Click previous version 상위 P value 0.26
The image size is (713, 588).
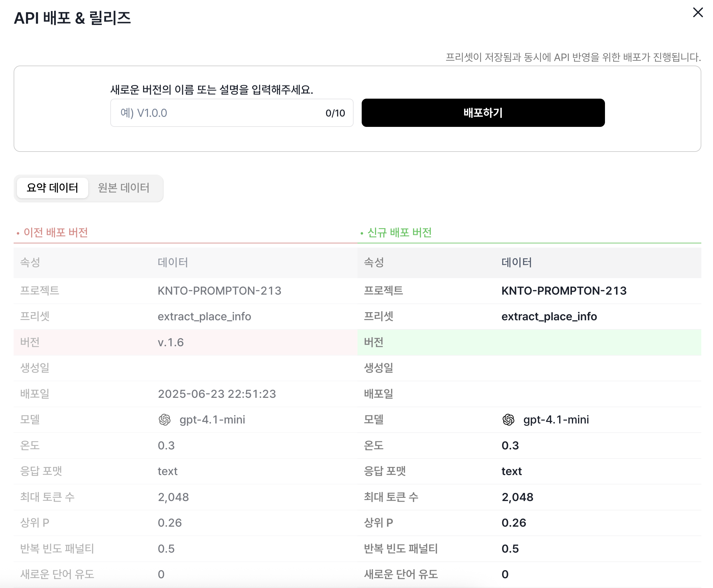[170, 523]
